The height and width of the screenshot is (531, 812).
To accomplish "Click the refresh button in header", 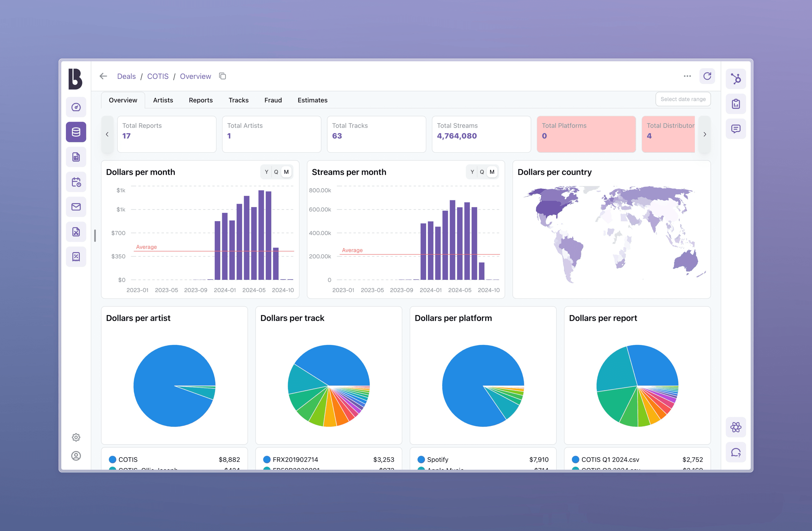I will 707,76.
